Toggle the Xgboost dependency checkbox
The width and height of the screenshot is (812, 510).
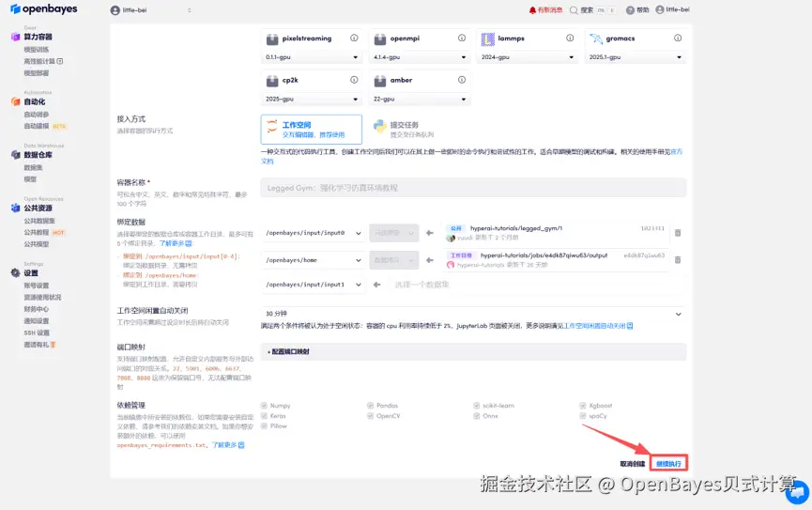[583, 406]
